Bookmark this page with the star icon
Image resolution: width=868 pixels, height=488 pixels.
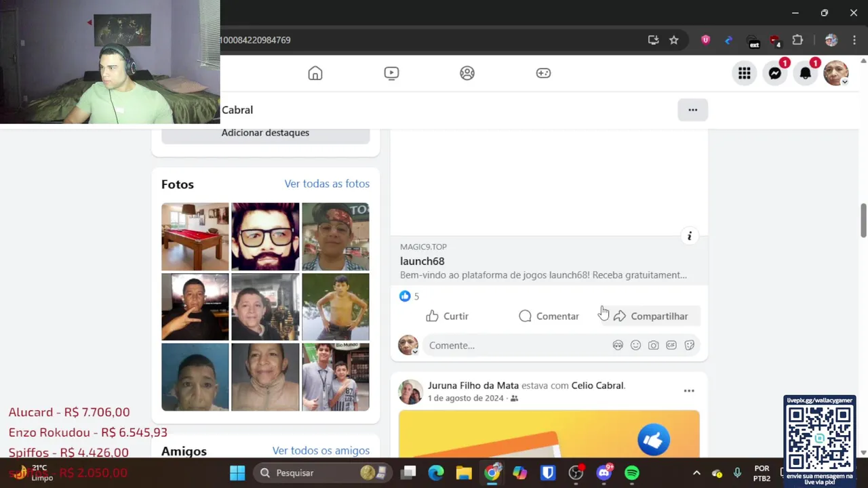674,40
